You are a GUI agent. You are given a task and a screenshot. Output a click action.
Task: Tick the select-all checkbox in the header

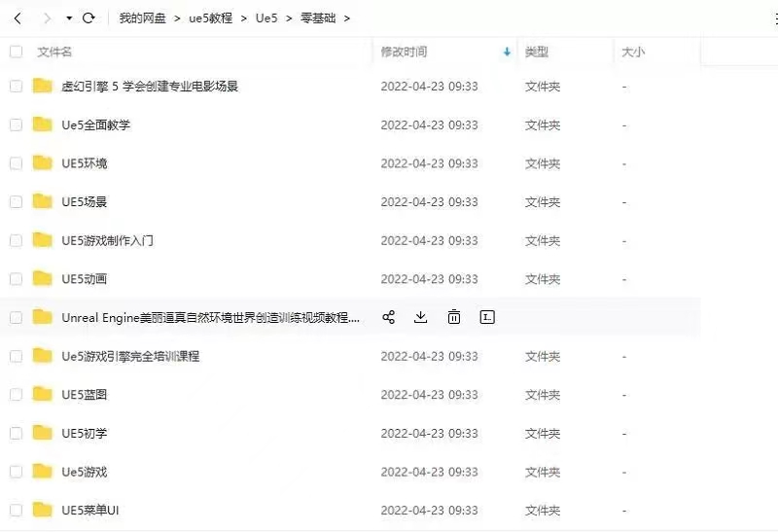point(16,52)
